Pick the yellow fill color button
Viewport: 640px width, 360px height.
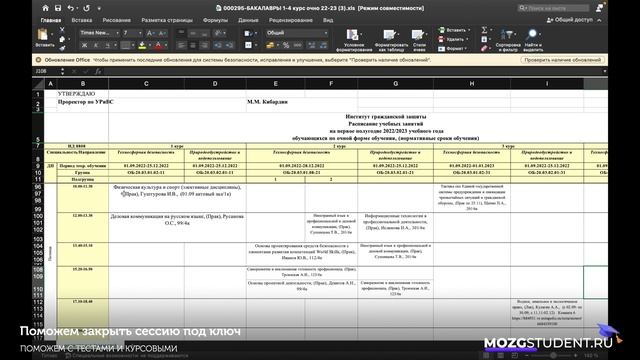pyautogui.click(x=142, y=45)
